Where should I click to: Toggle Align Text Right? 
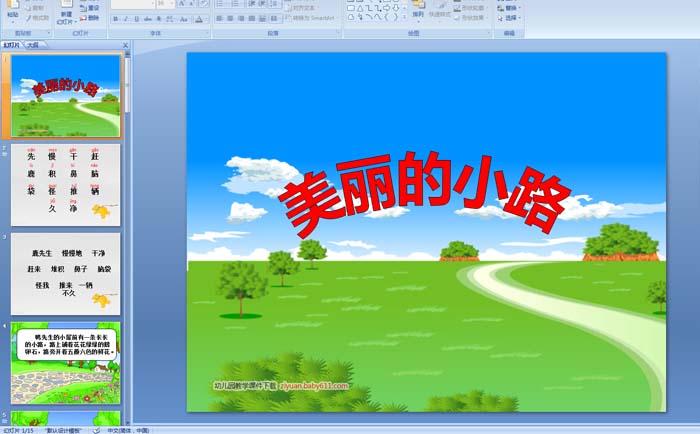click(241, 19)
